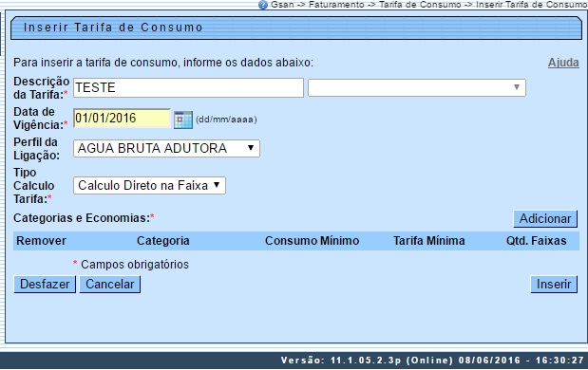Click the Remover column header

[41, 241]
